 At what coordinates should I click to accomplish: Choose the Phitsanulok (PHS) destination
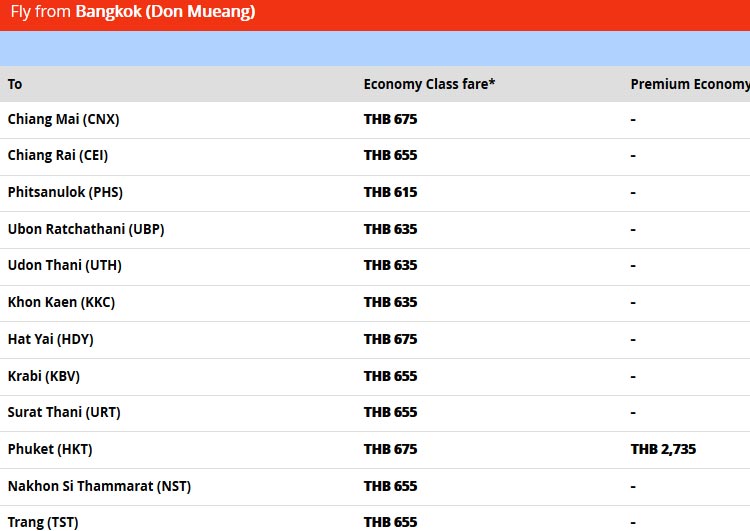click(x=65, y=192)
